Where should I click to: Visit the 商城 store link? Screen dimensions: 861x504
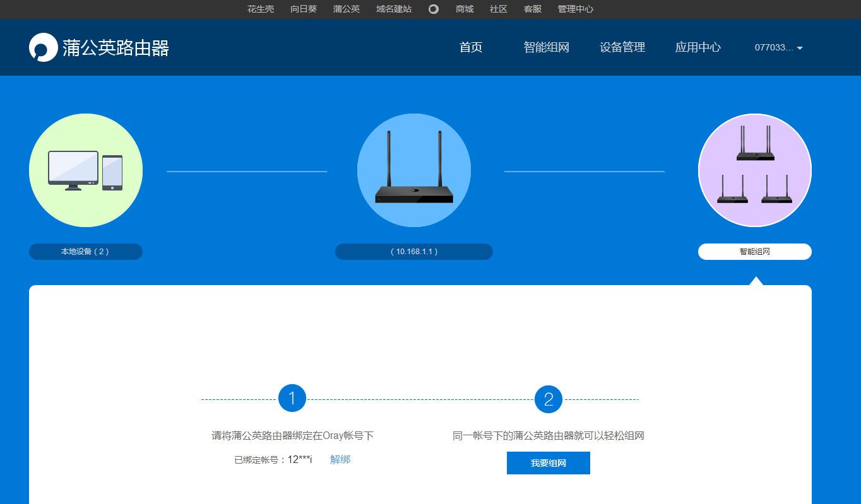coord(465,9)
